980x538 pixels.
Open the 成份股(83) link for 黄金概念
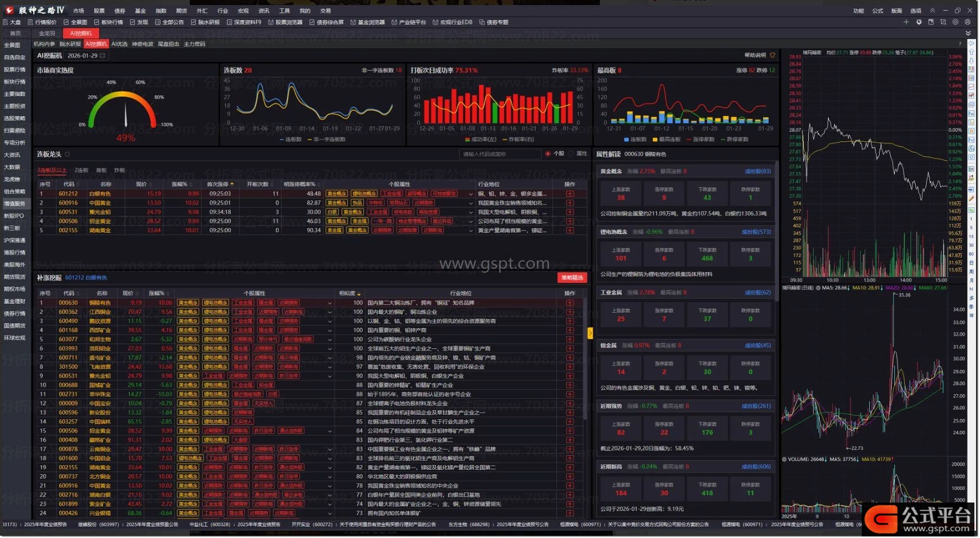(758, 171)
